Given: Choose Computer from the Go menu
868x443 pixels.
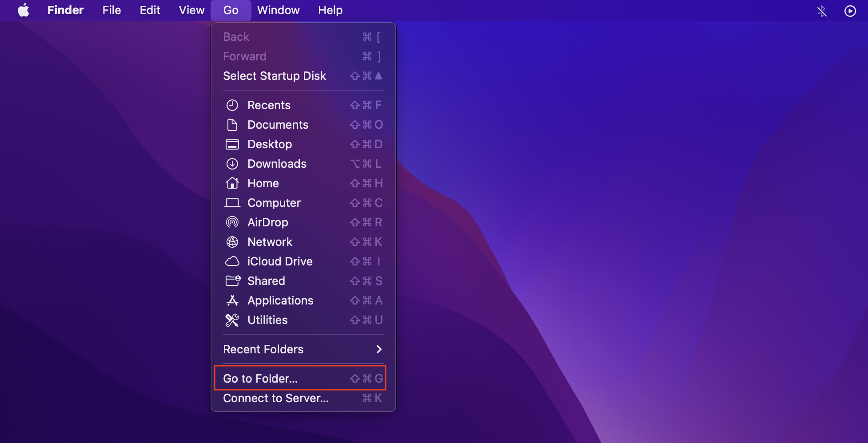Looking at the screenshot, I should click(x=303, y=203).
